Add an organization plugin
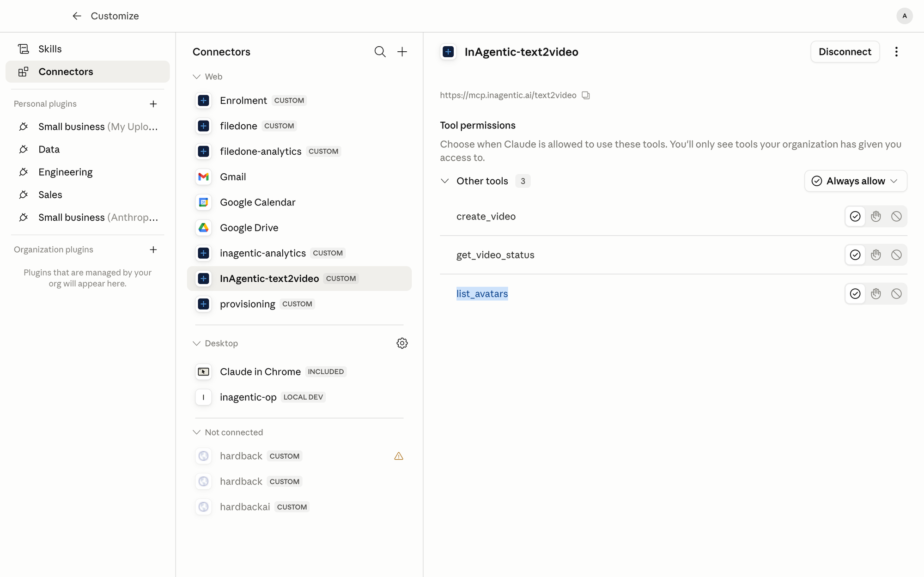This screenshot has height=577, width=924. (x=153, y=249)
